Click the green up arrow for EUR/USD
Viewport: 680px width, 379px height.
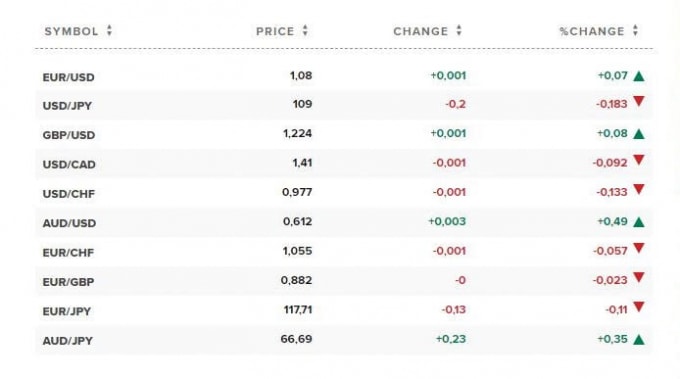639,76
